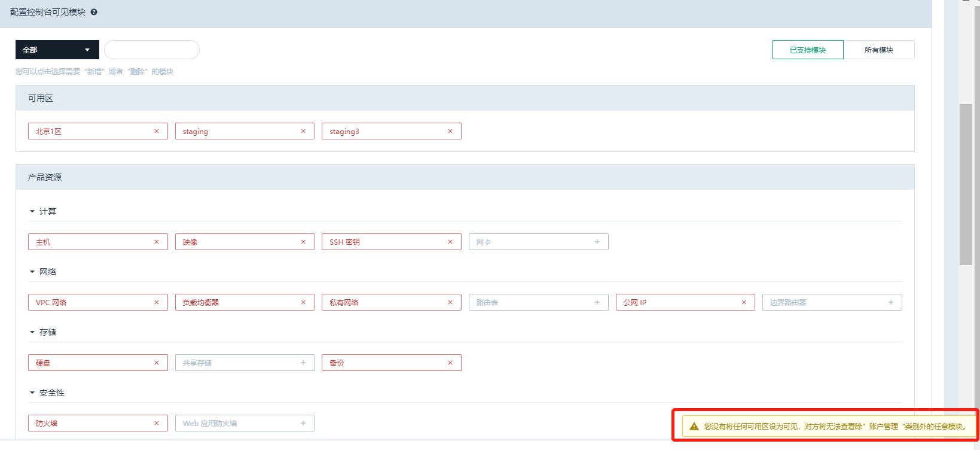This screenshot has width=980, height=450.
Task: Add 路由表 module via plus icon
Action: (x=597, y=302)
